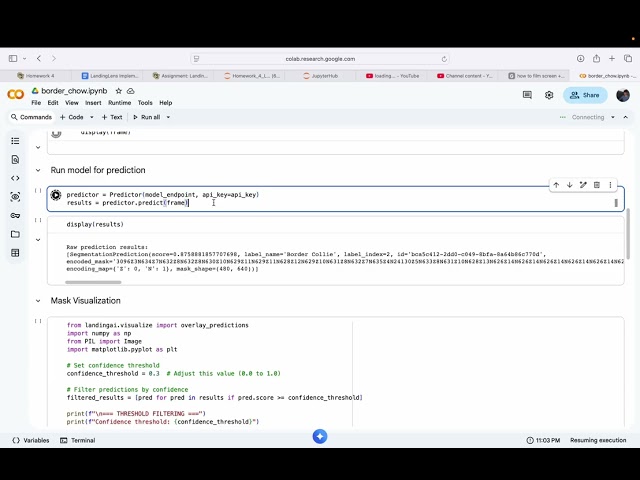Add a new Code cell
This screenshot has height=480, width=640.
click(73, 117)
